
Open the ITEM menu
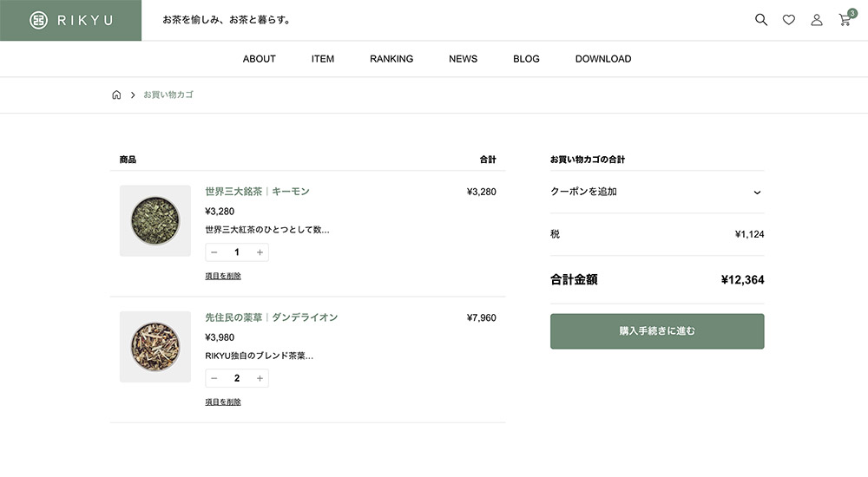323,59
